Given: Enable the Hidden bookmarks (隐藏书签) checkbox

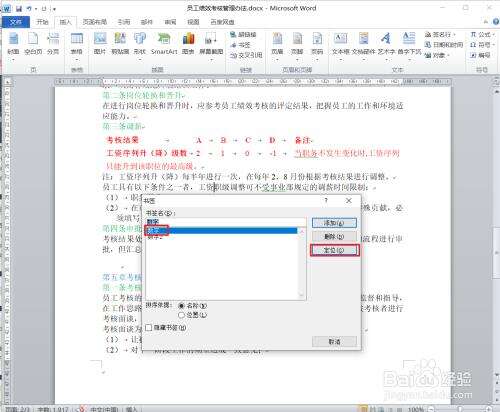Looking at the screenshot, I should point(149,328).
